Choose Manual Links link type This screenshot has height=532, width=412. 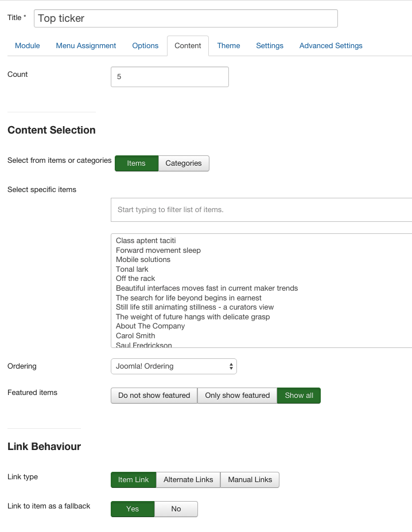[250, 480]
